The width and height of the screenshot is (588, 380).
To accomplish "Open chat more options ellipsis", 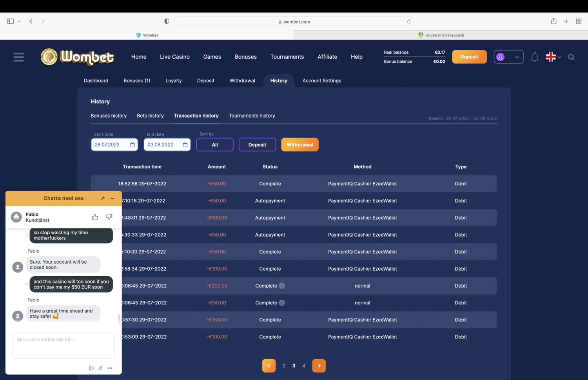I will click(110, 368).
